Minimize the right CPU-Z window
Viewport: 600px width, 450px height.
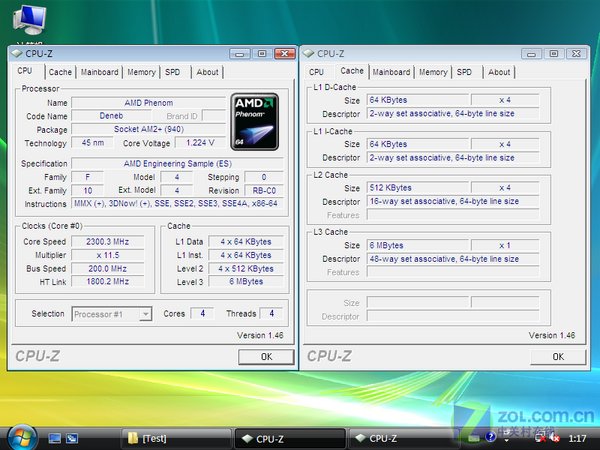(x=532, y=54)
